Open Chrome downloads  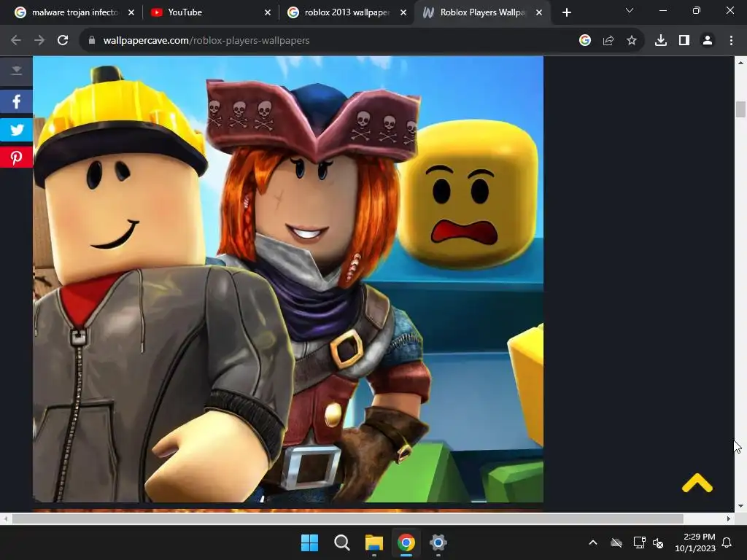[x=661, y=41]
